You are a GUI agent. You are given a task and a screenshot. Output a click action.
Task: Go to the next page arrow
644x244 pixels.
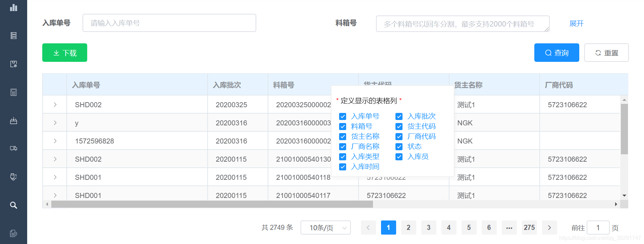[549, 228]
